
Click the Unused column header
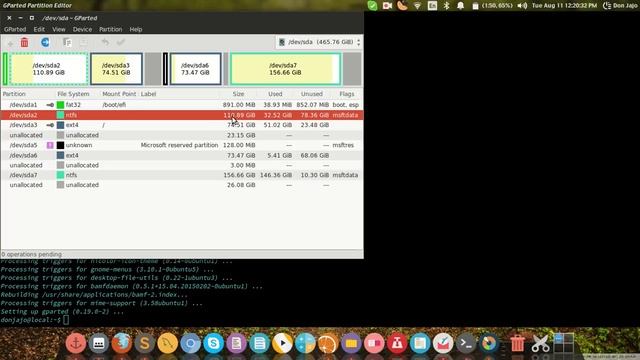(311, 94)
